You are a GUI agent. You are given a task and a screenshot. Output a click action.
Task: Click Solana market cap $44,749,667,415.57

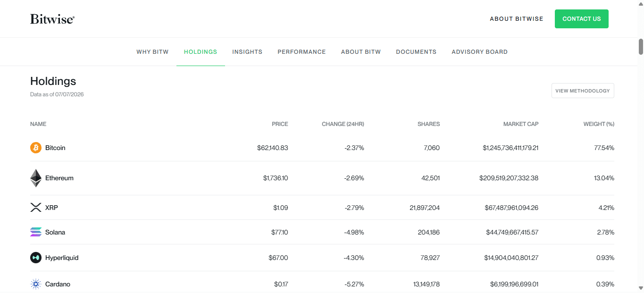pos(512,232)
